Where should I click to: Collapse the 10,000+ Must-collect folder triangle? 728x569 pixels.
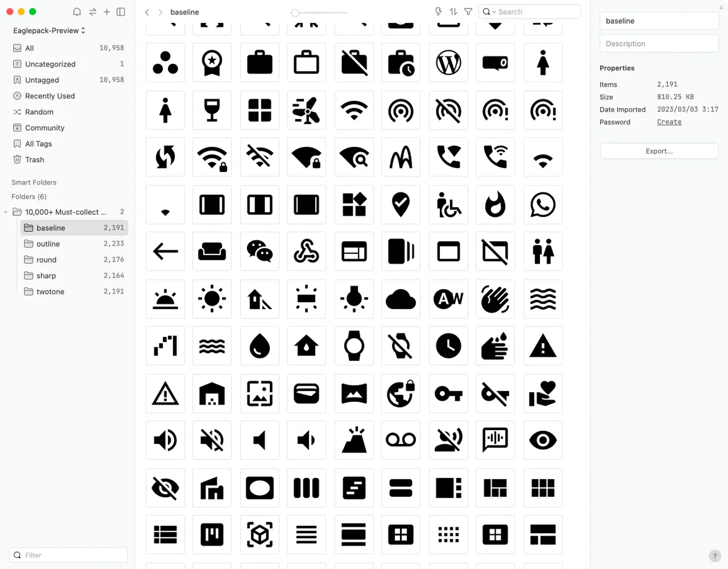point(5,212)
